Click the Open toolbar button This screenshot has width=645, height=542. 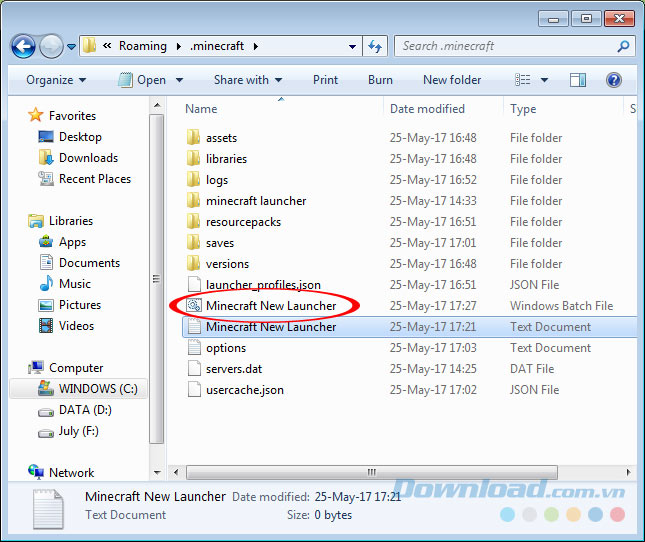coord(142,80)
